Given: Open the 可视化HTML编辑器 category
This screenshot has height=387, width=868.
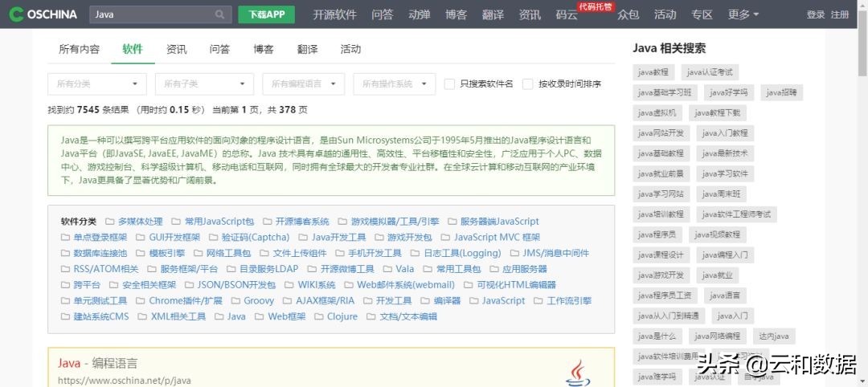Looking at the screenshot, I should 516,285.
